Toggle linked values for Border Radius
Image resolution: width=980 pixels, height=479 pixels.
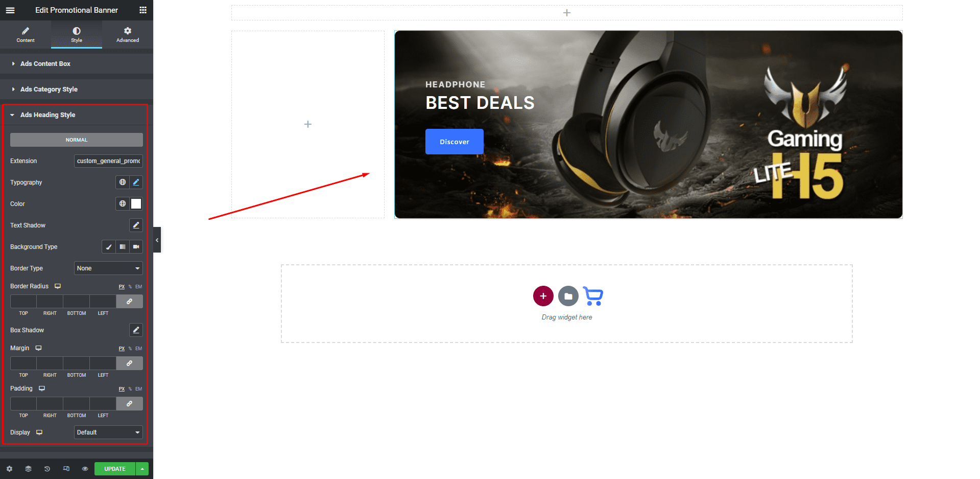[x=130, y=302]
